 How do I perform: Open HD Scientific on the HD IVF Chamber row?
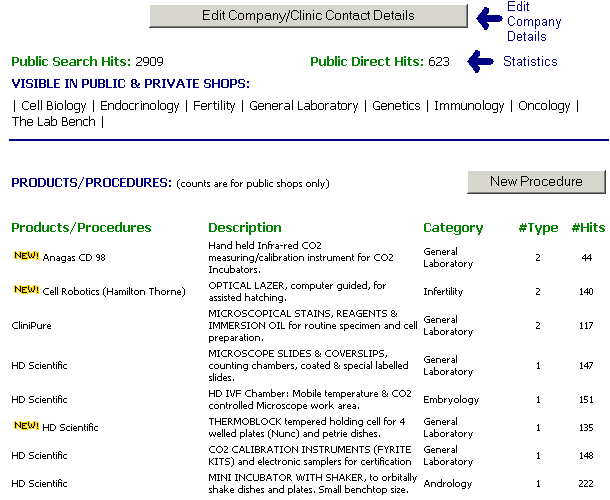coord(39,400)
